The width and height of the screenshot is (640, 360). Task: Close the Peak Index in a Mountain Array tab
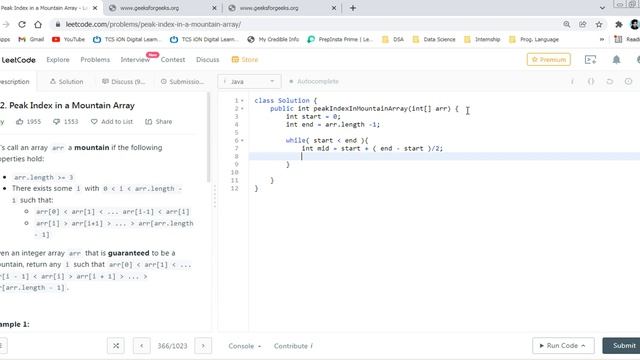pyautogui.click(x=95, y=8)
